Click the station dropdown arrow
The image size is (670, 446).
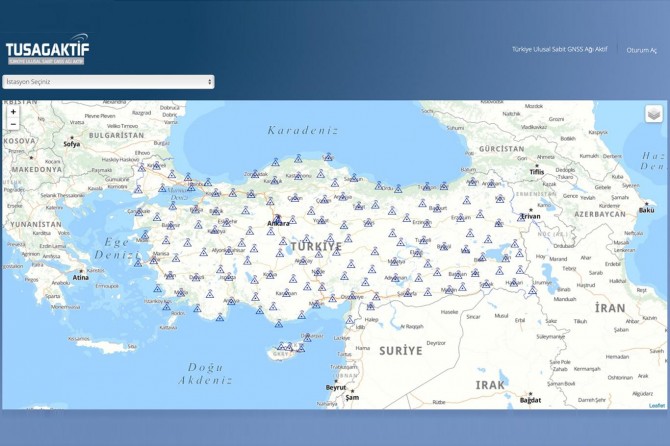[209, 82]
